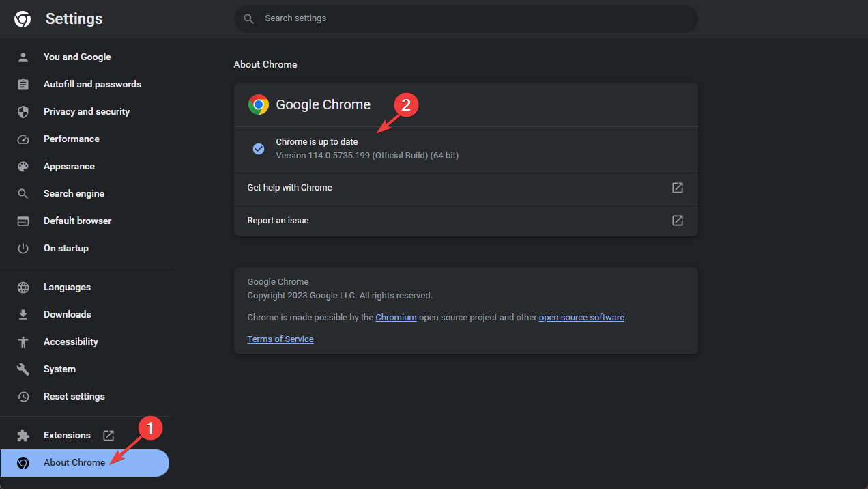Click the shield icon for Privacy and security
The height and width of the screenshot is (489, 868).
23,111
